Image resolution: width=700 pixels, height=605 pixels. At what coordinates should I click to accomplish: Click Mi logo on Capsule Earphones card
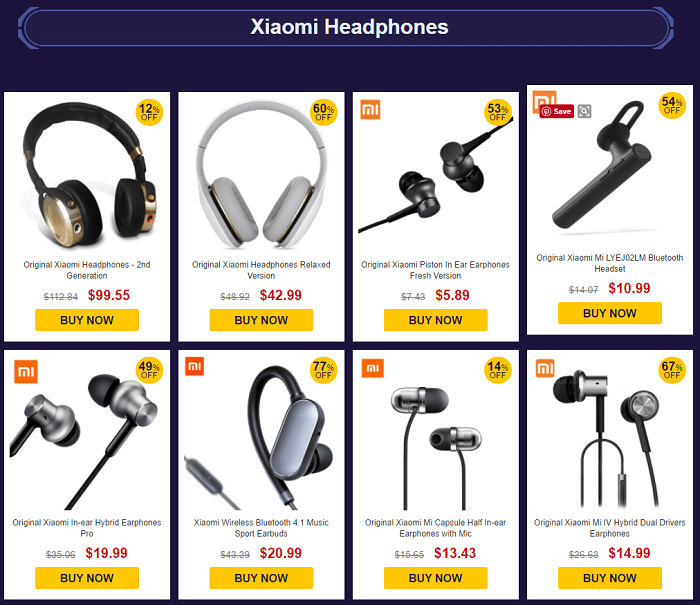click(373, 368)
